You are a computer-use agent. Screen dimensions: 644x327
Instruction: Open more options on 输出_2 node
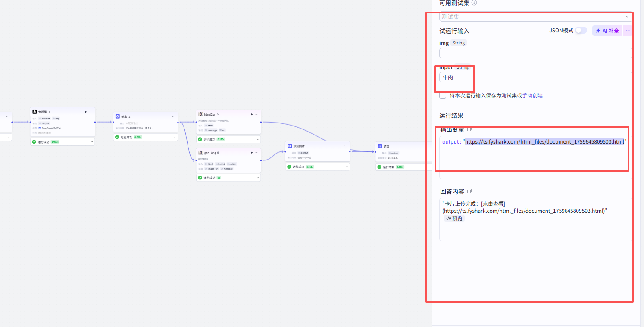[x=174, y=116]
